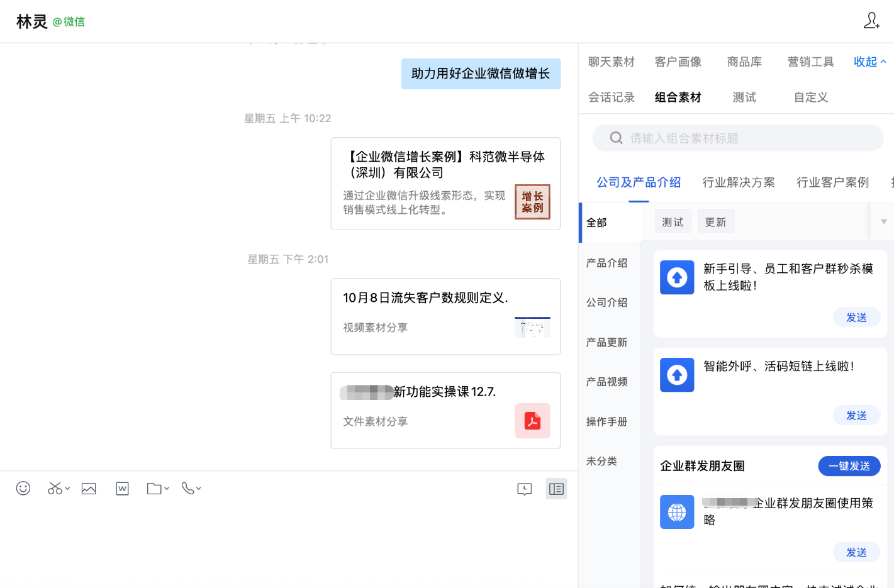Expand folder options arrow
The height and width of the screenshot is (588, 894).
click(167, 489)
